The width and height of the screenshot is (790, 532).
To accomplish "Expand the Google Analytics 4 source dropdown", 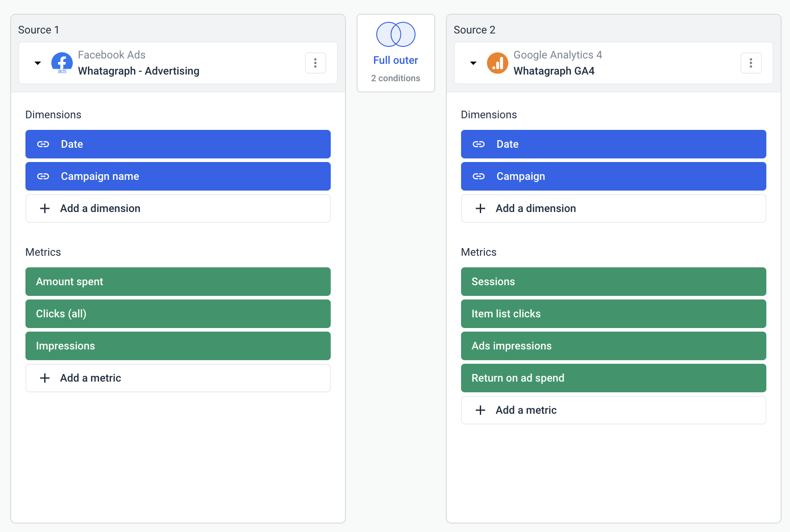I will tap(473, 63).
